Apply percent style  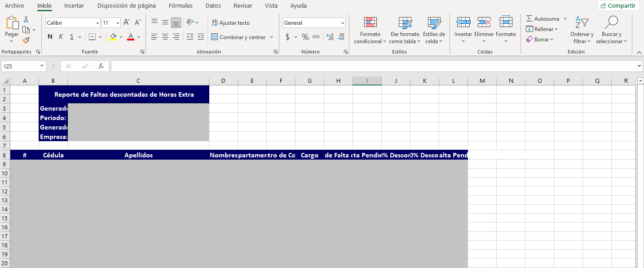click(305, 37)
